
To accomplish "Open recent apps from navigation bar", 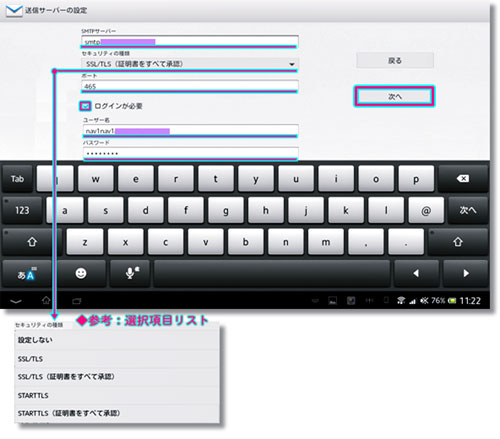I will point(77,301).
